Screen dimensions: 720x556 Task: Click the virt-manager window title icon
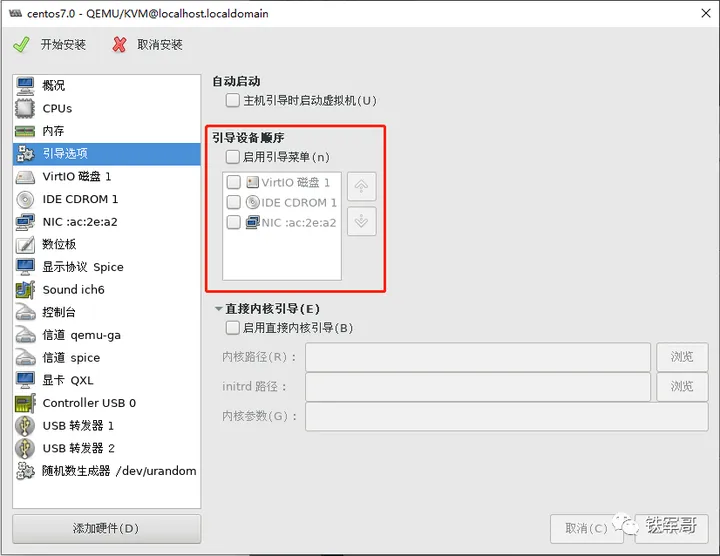point(15,13)
